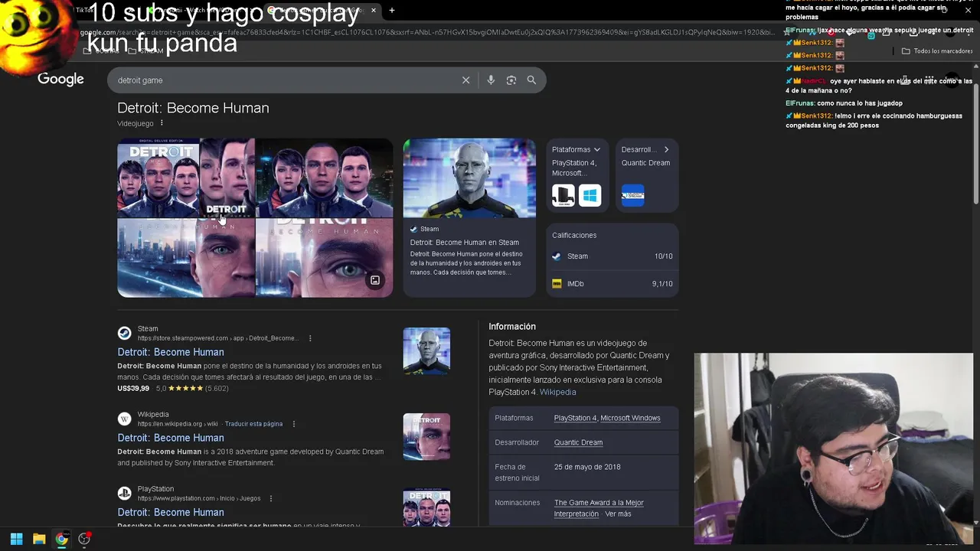Click the 'Calificaciones' label
980x551 pixels.
point(574,235)
